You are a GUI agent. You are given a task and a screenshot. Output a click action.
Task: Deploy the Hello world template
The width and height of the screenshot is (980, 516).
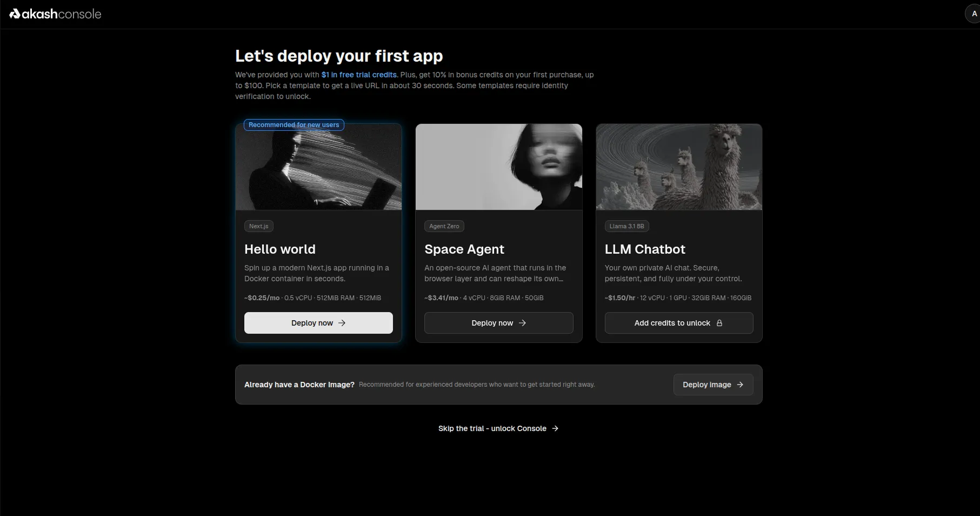click(x=318, y=323)
